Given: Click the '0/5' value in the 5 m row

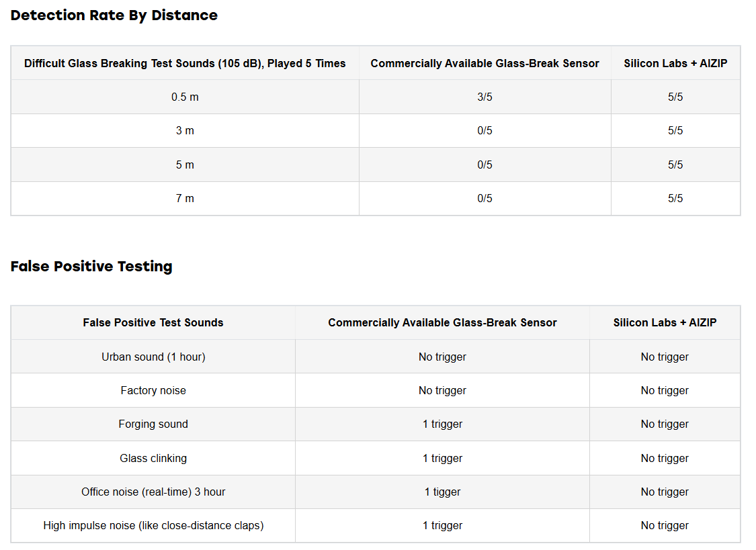Looking at the screenshot, I should coord(485,165).
